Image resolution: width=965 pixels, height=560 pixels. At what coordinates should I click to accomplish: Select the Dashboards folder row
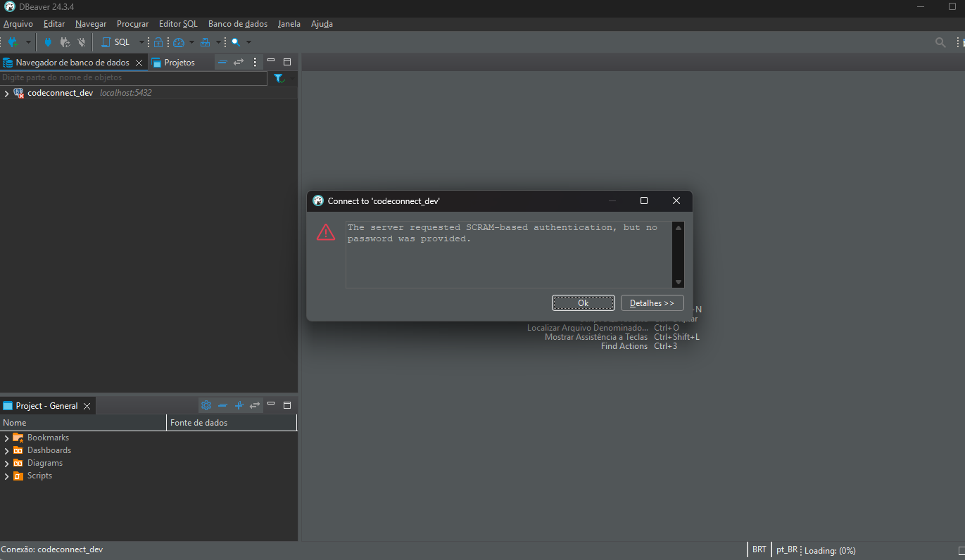149,450
